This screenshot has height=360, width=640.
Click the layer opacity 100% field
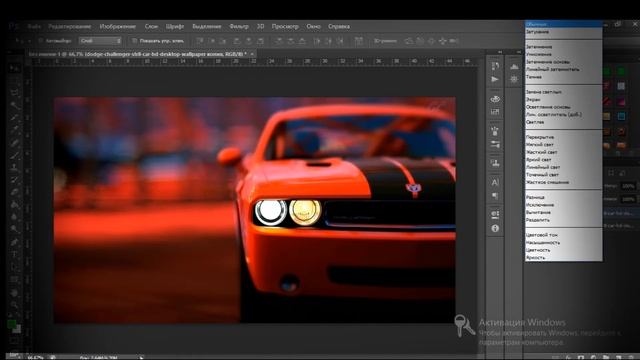click(628, 186)
